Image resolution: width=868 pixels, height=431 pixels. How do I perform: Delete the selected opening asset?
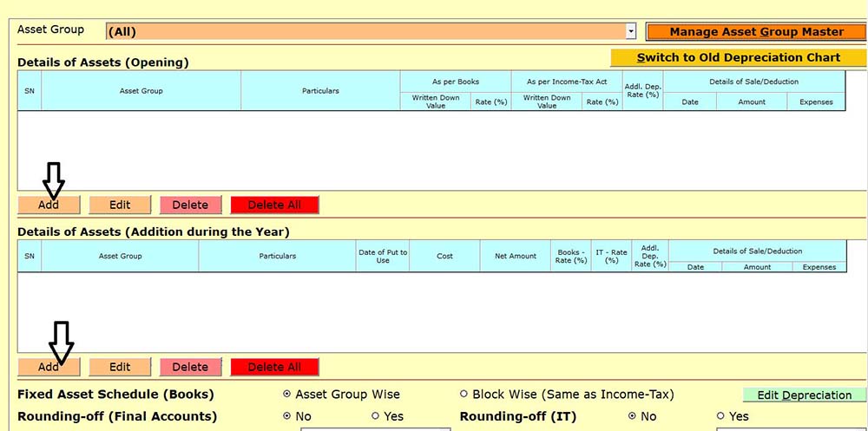click(190, 205)
